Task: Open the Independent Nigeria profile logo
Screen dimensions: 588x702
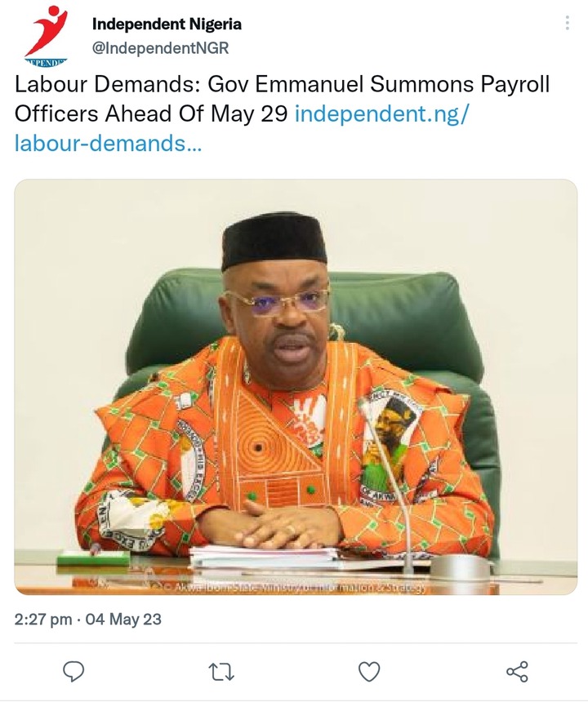Action: 45,36
